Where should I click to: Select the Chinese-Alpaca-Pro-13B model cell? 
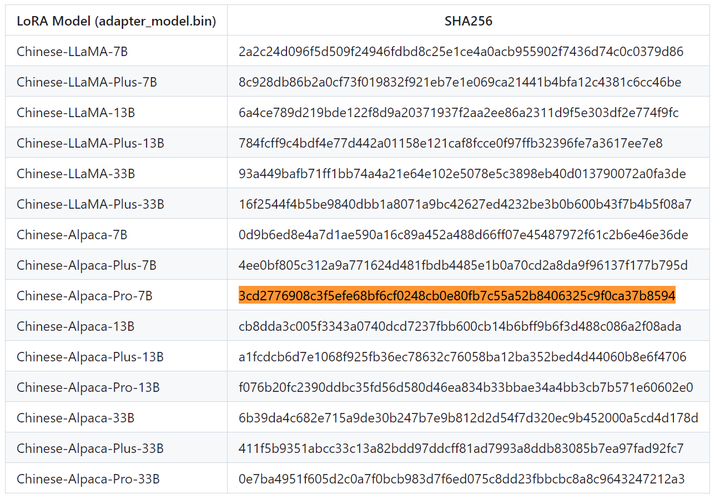pos(89,388)
